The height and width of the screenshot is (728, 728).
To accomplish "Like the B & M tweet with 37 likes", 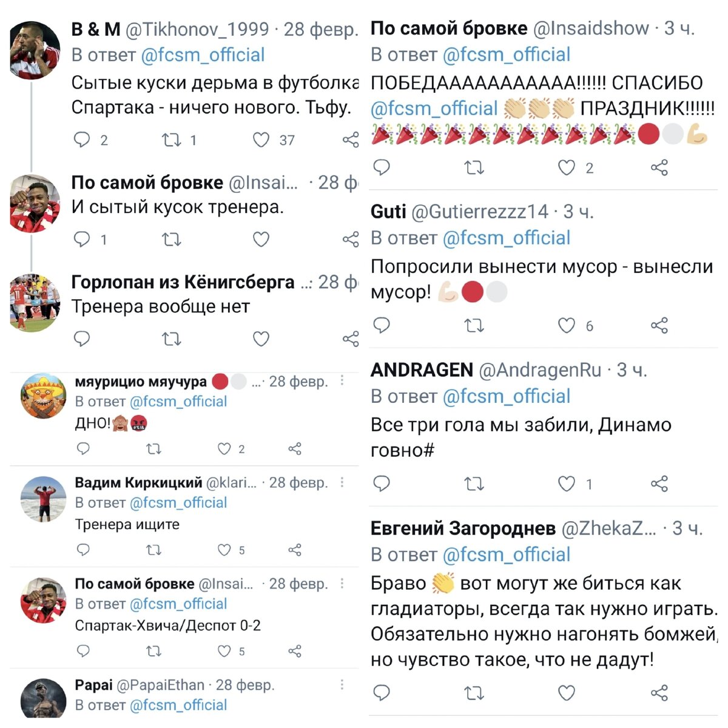I will pyautogui.click(x=261, y=140).
